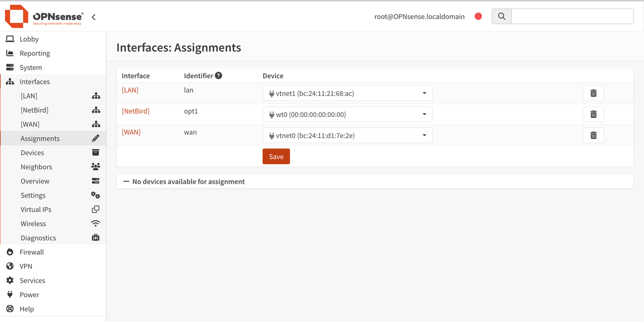Click the red system status indicator

[x=478, y=16]
